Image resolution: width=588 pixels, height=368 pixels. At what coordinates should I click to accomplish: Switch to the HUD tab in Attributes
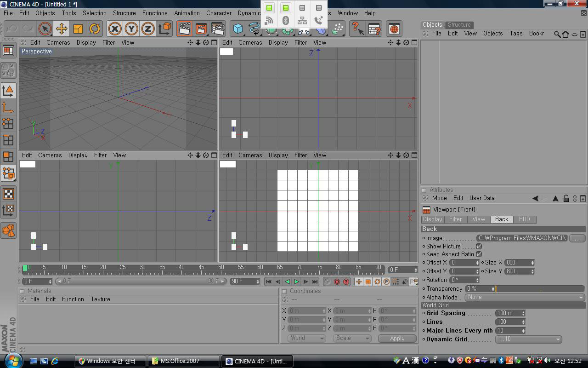coord(524,219)
